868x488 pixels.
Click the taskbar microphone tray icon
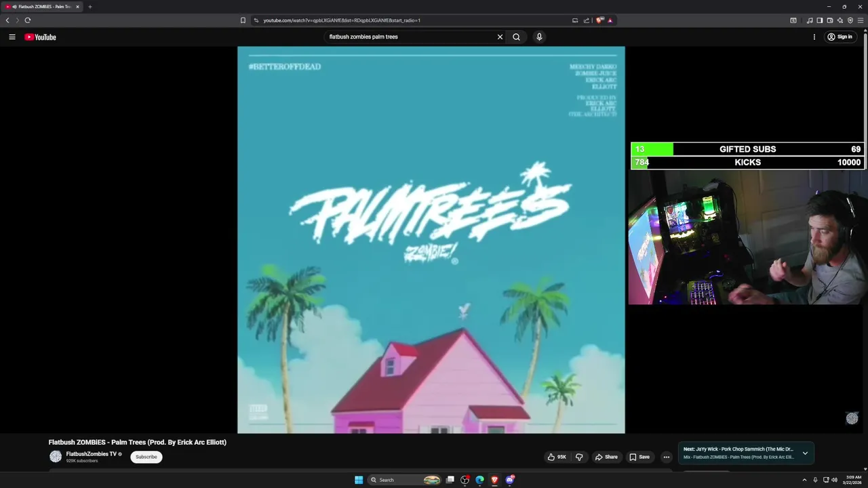tap(815, 480)
